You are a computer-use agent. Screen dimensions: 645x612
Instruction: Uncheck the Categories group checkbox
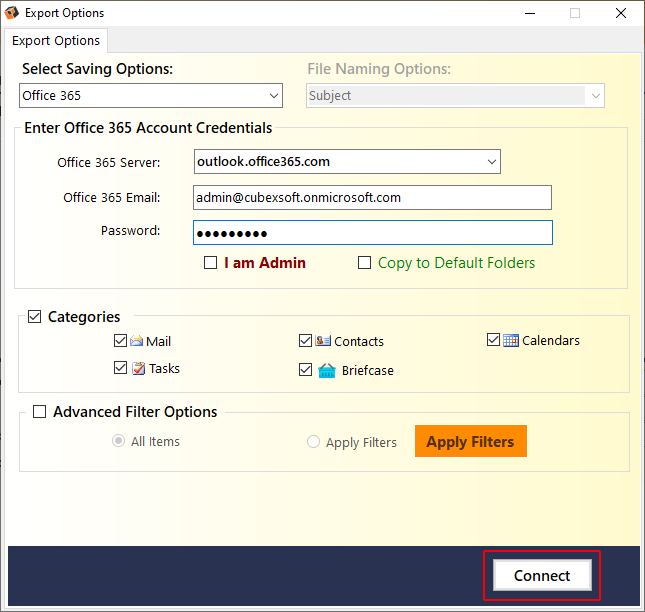(x=36, y=317)
